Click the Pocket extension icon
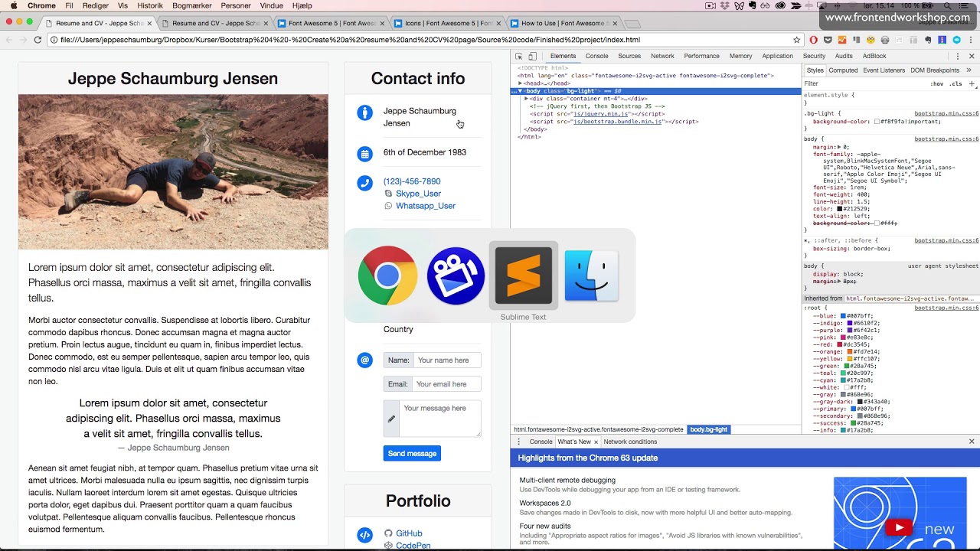980x551 pixels. click(828, 40)
